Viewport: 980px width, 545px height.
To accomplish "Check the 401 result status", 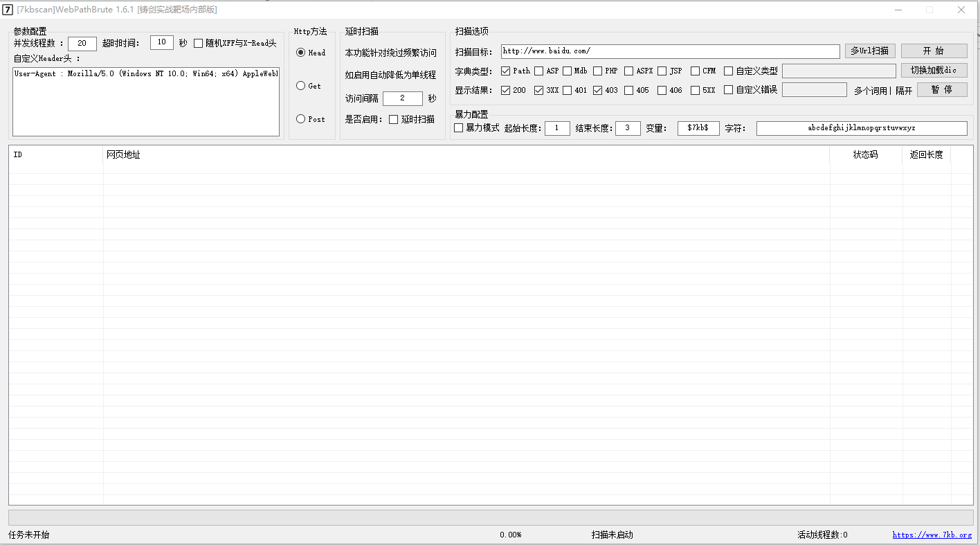I will pos(567,90).
